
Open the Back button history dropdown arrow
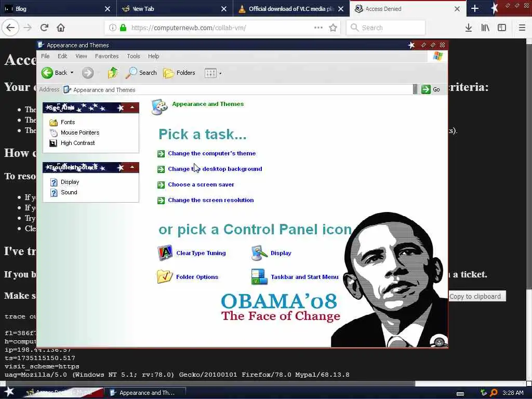tap(72, 73)
